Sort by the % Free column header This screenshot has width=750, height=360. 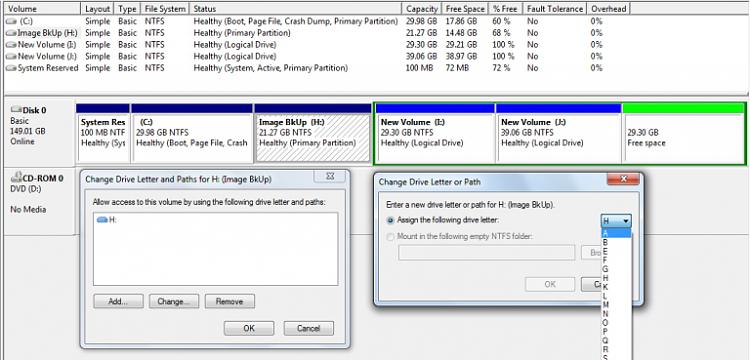(506, 9)
